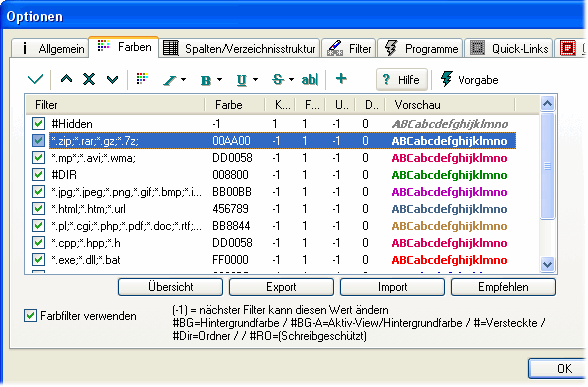Select the '*.html;*.htm;*.url' filter row
The image size is (588, 387).
coord(271,209)
